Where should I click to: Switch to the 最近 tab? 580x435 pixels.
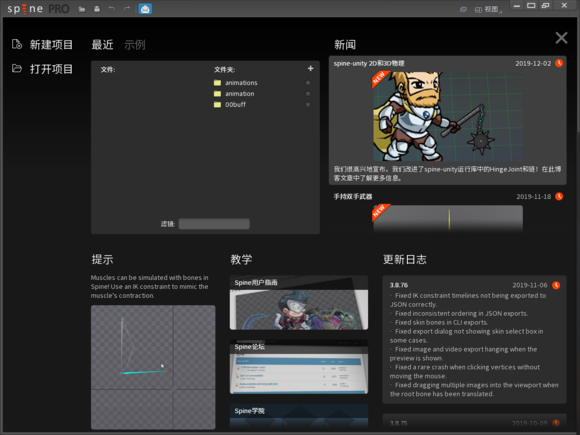coord(102,45)
